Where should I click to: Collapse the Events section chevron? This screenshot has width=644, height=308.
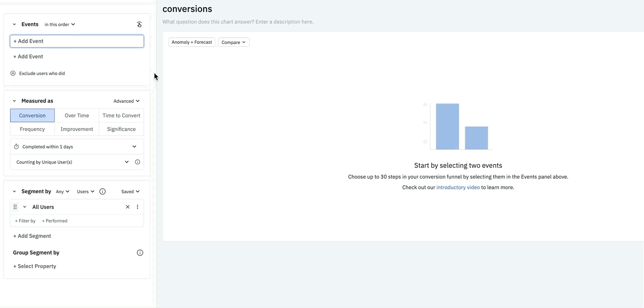14,24
